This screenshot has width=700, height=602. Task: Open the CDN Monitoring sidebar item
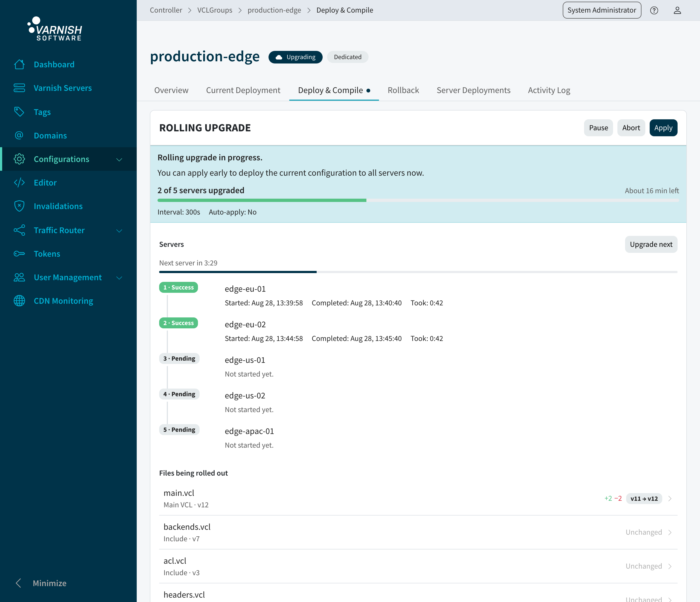(x=68, y=301)
